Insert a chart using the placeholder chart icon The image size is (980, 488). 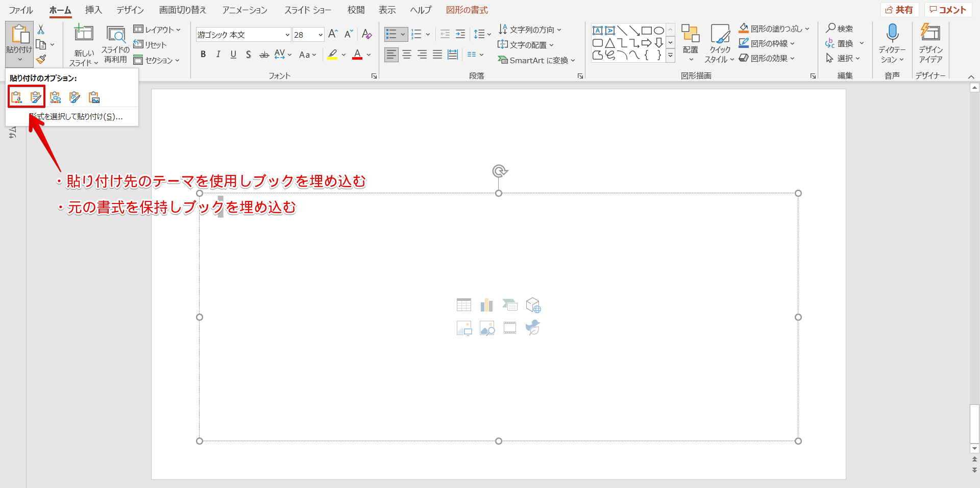click(487, 305)
